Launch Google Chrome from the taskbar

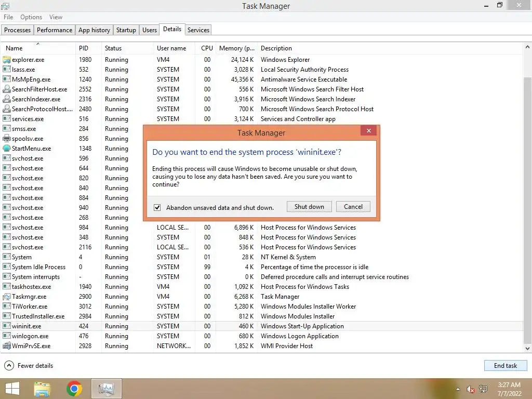pos(74,389)
